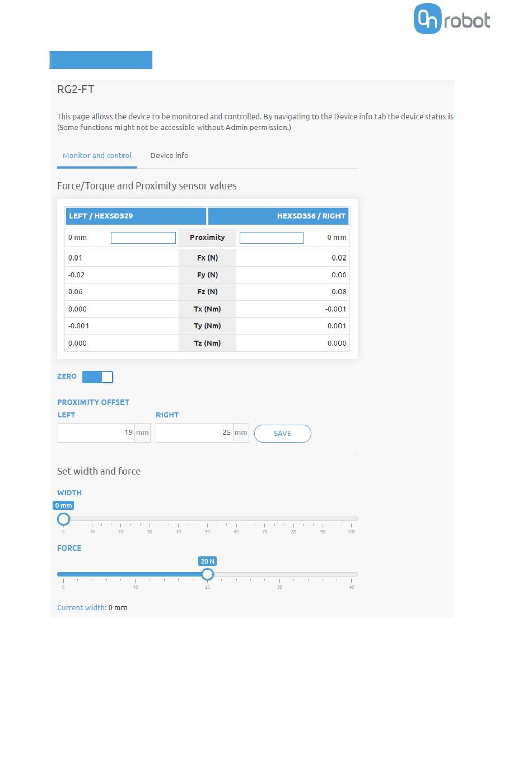The height and width of the screenshot is (767, 532).
Task: Click the OnRobot logo
Action: coord(452,18)
